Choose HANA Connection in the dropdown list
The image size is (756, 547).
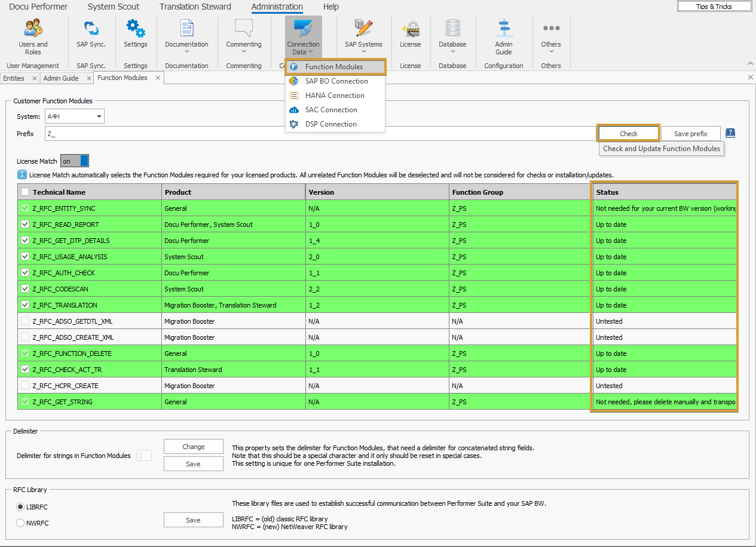coord(334,96)
